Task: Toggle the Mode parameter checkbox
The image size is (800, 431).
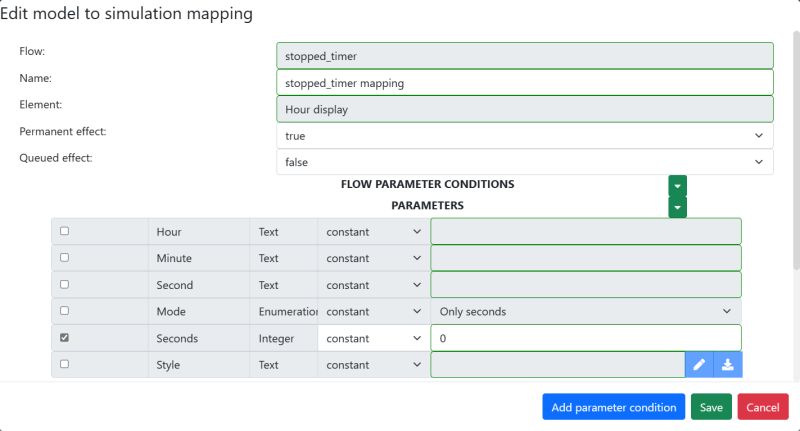Action: pos(65,311)
